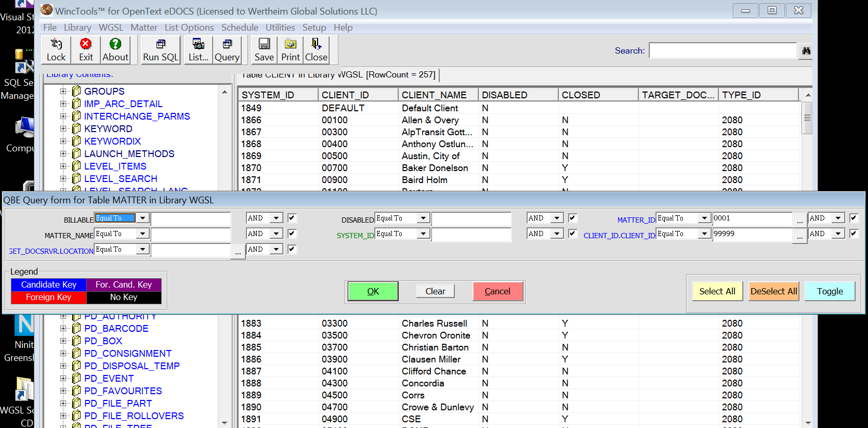Viewport: 868px width, 428px height.
Task: Click the PD_FILE_PART table icon in tree
Action: (x=76, y=403)
